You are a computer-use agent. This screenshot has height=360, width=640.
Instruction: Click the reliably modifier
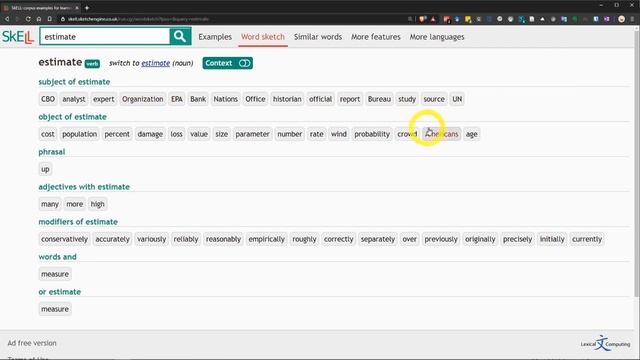(186, 239)
